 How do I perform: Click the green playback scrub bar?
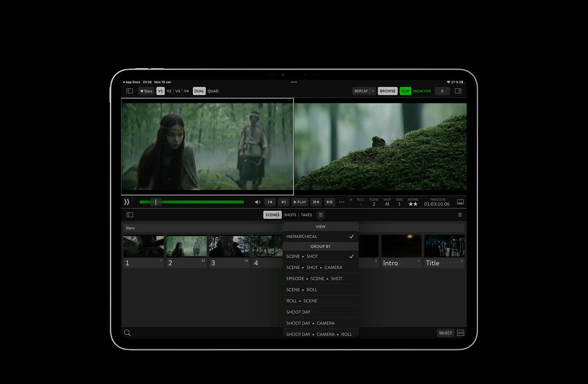(192, 202)
